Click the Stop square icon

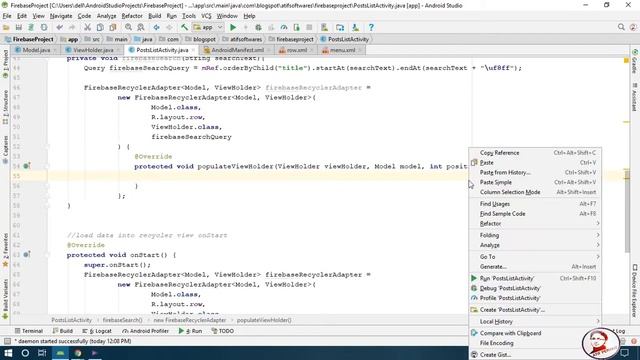tap(309, 27)
